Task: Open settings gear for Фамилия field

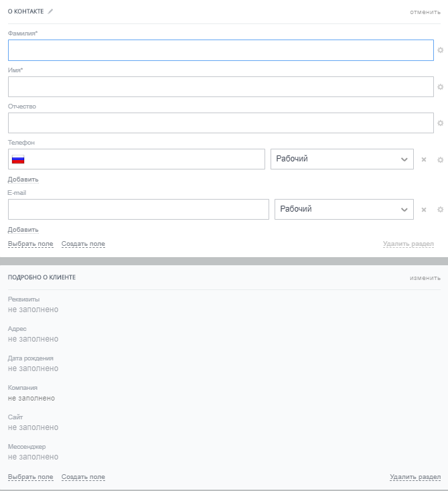Action: click(440, 50)
